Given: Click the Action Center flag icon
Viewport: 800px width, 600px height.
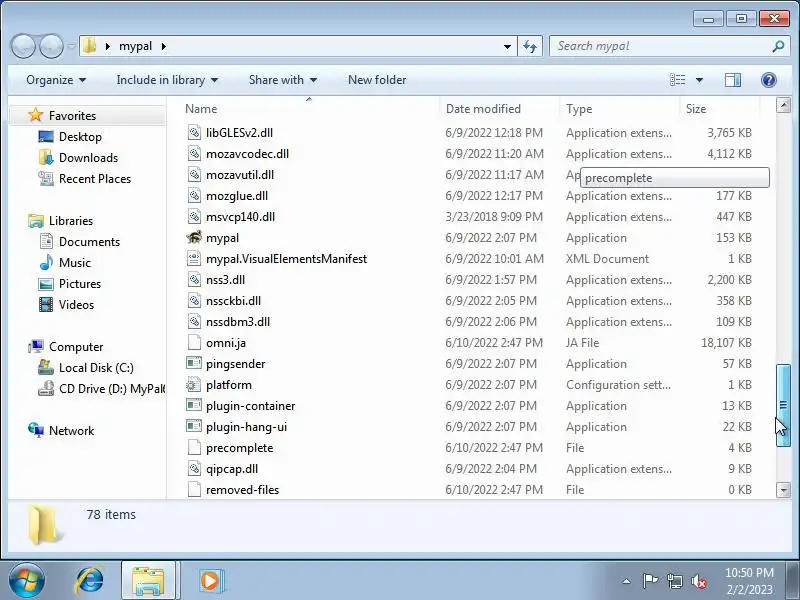Looking at the screenshot, I should click(650, 581).
